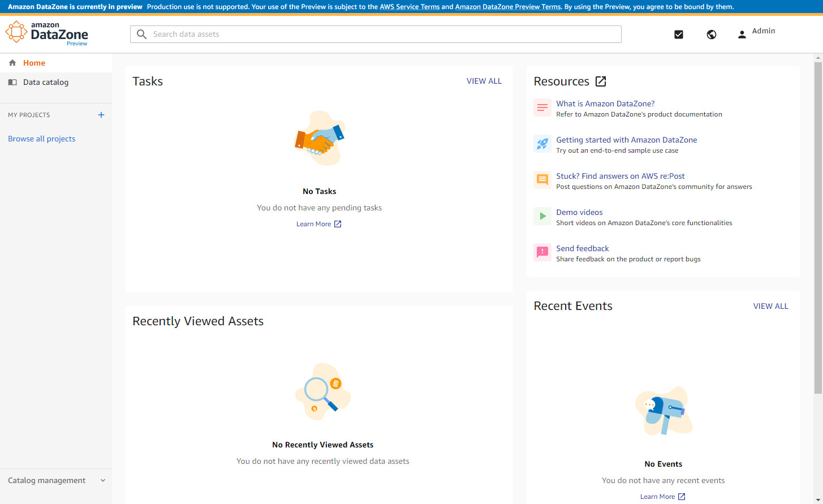
Task: Expand the Catalog management chevron
Action: pyautogui.click(x=103, y=481)
